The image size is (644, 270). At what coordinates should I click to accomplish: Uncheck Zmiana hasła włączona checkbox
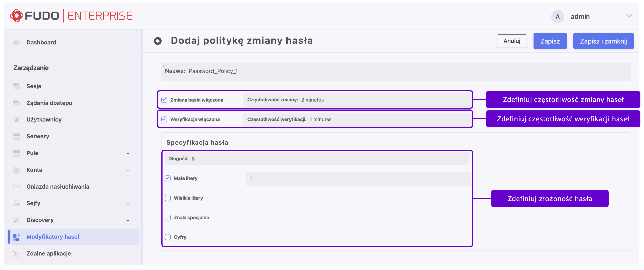(x=164, y=100)
